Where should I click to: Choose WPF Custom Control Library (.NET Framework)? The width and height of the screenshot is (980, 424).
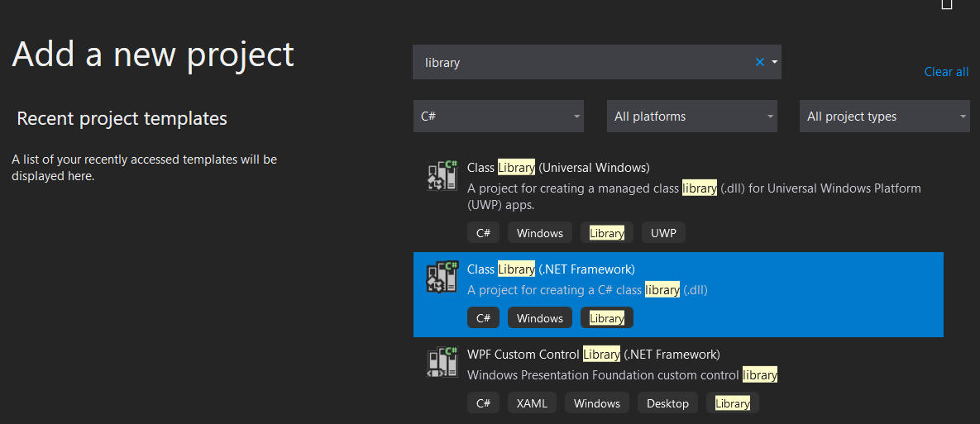point(678,377)
